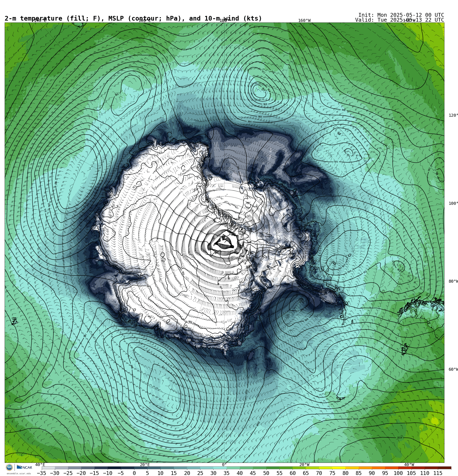Click the 115 colorbar tick label
Viewport: 458px width, 476px height.
pyautogui.click(x=438, y=473)
